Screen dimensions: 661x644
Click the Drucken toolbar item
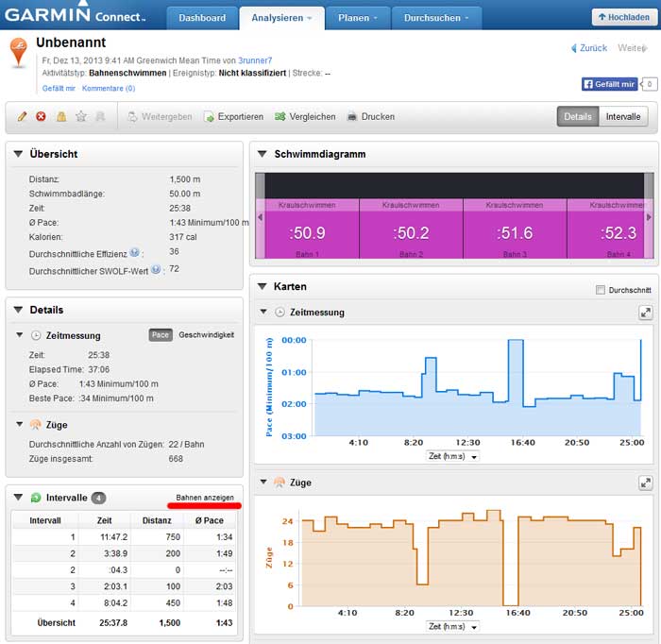pyautogui.click(x=370, y=117)
